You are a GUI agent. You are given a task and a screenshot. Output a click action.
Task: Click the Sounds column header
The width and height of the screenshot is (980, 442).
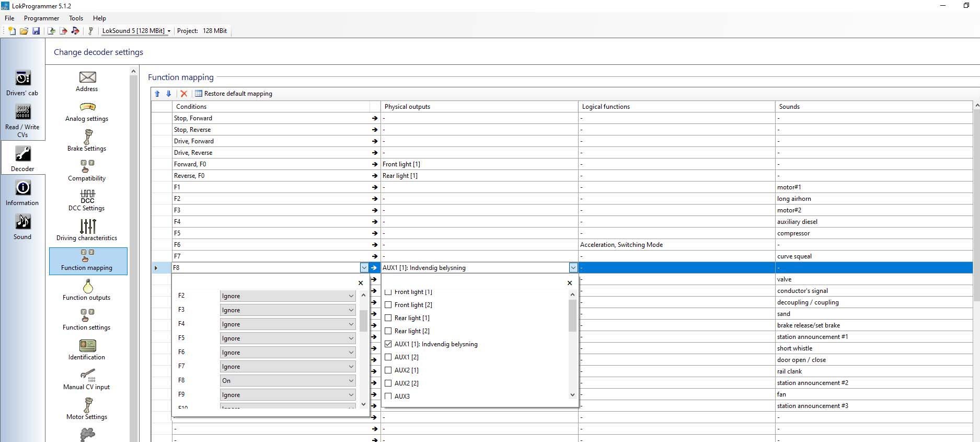[x=874, y=107]
